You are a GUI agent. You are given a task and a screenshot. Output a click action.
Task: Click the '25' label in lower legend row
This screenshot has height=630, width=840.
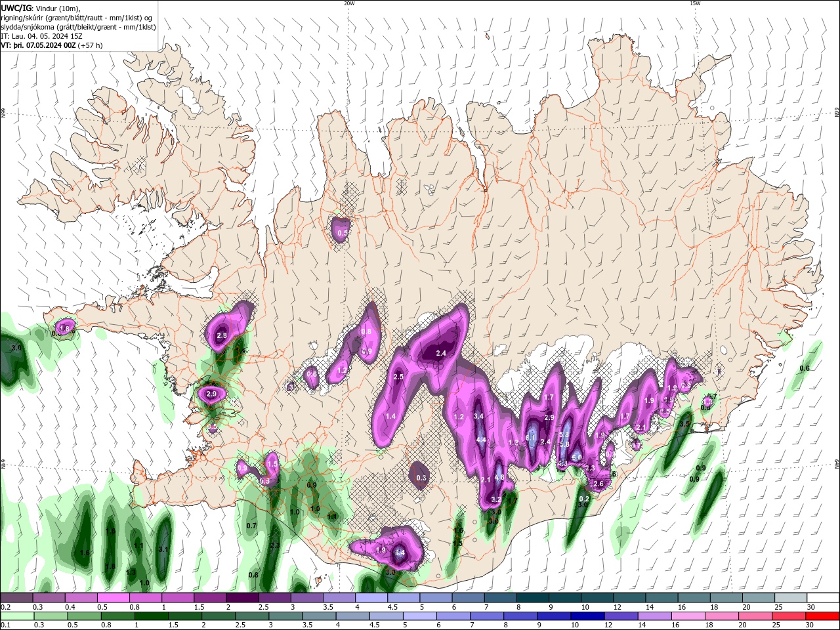[778, 625]
